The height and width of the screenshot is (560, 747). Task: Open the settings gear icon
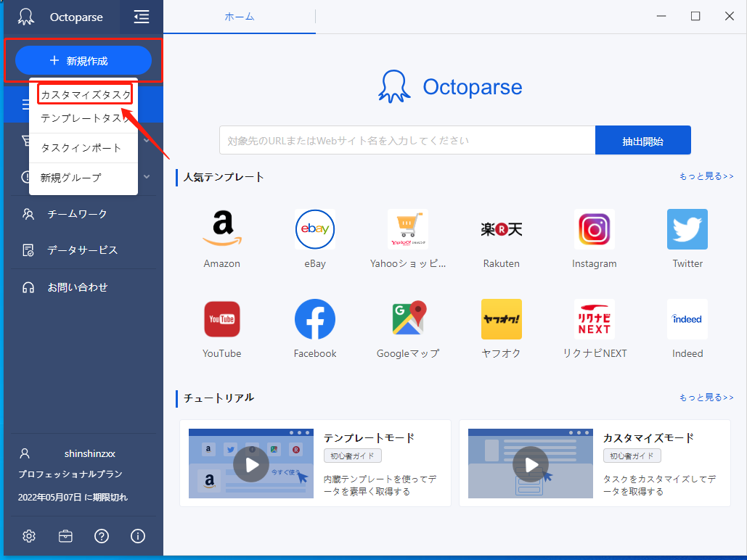click(28, 536)
